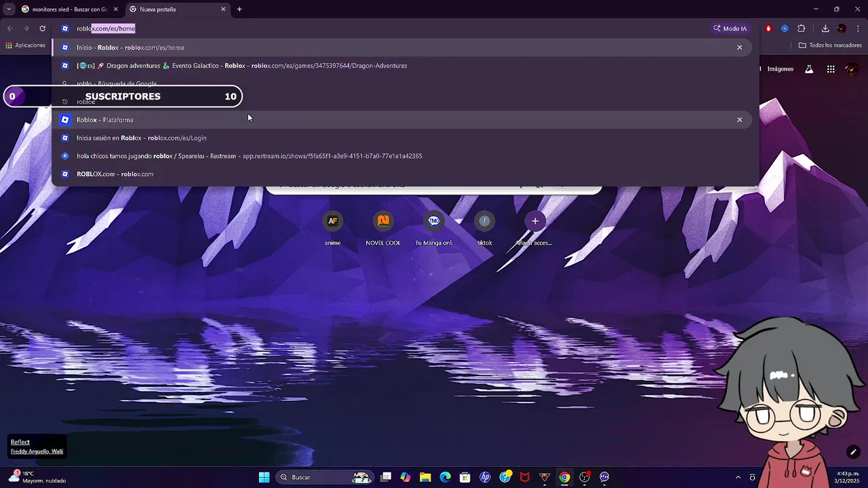Click the taskbar Buscar search box
868x488 pixels.
tap(325, 477)
